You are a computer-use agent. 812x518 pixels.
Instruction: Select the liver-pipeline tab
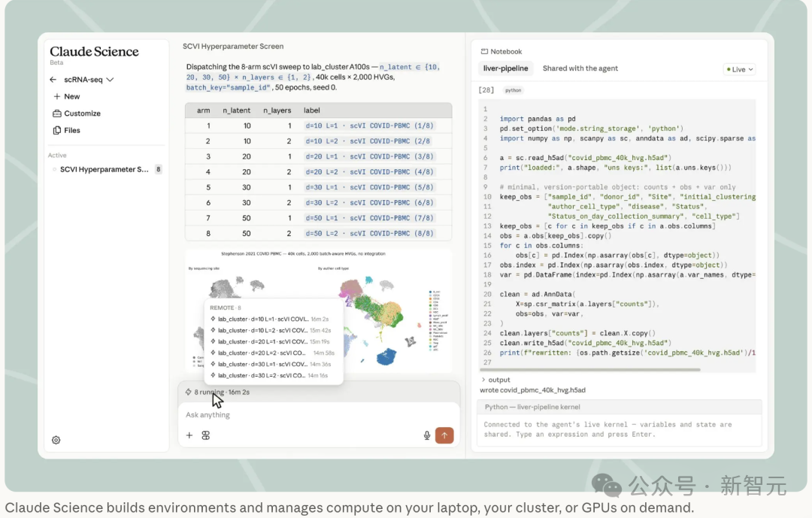505,68
